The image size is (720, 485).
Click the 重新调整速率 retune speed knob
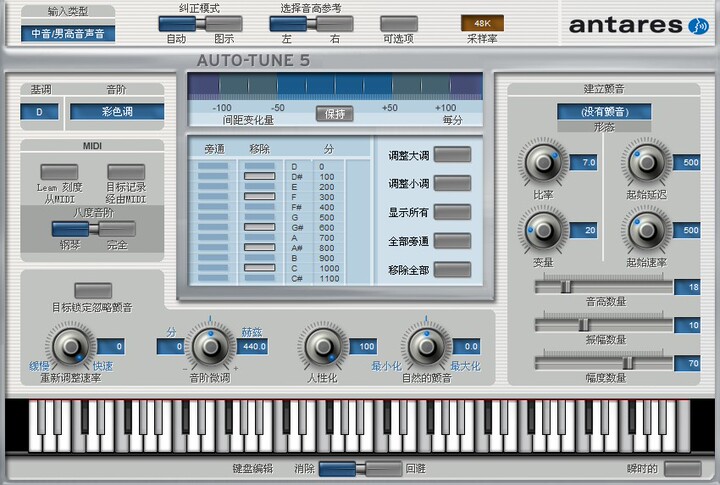70,347
